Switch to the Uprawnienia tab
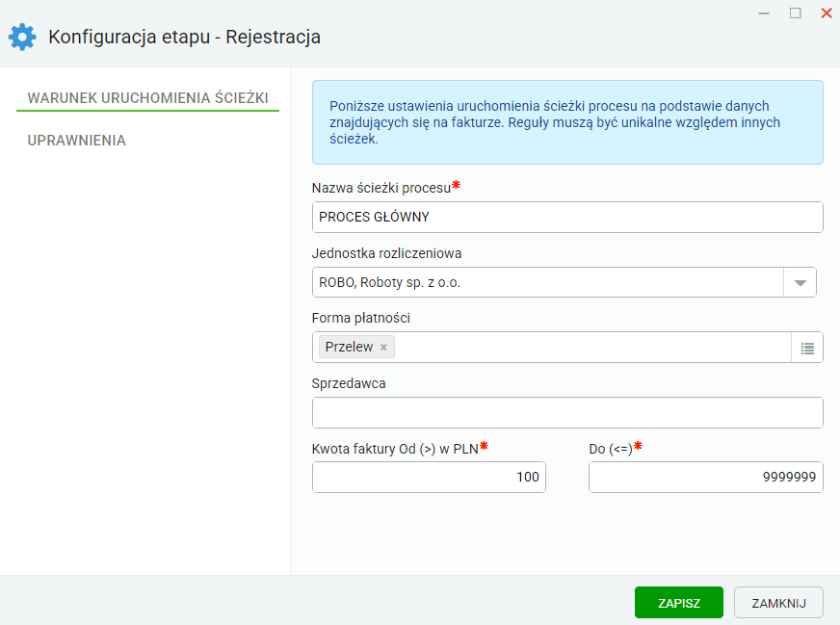Image resolution: width=840 pixels, height=625 pixels. pos(77,141)
